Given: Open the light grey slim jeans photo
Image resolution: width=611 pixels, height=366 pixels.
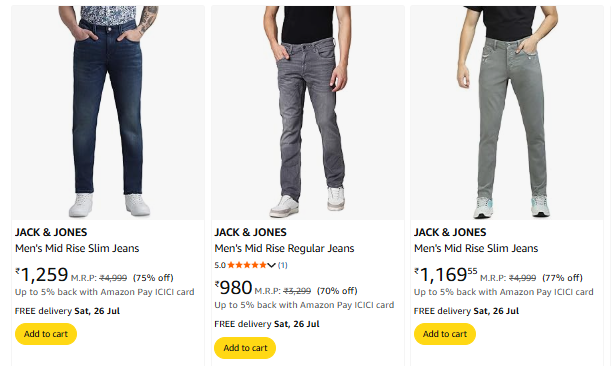Looking at the screenshot, I should click(507, 113).
